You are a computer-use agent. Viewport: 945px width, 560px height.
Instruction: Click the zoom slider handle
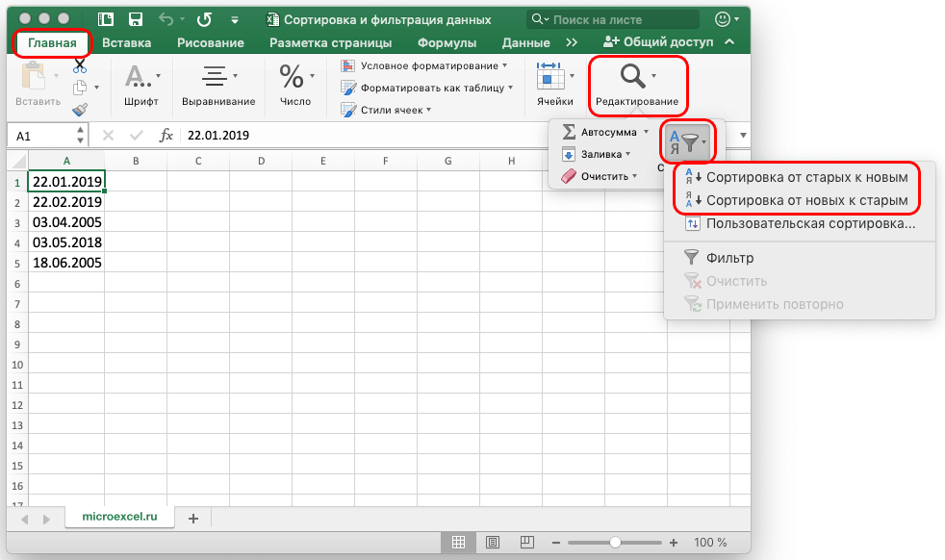tap(615, 543)
